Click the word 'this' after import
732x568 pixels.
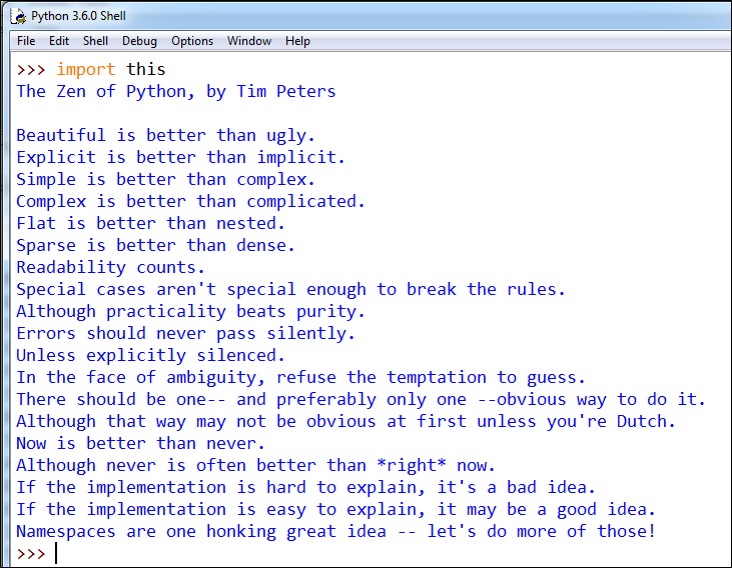tap(146, 70)
